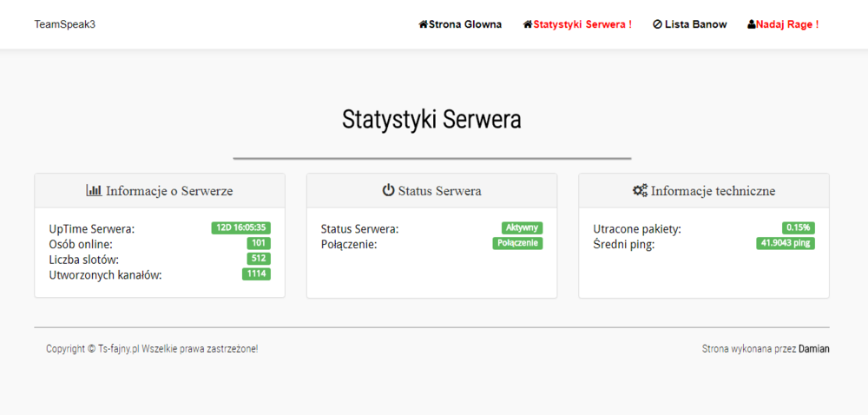Viewport: 868px width, 415px height.
Task: Open Statystyki Serwera ! navigation link
Action: click(x=577, y=24)
